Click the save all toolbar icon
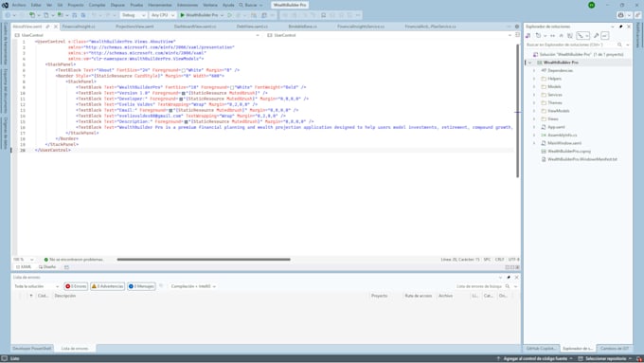Viewport: 644px width, 363px height. 83,15
